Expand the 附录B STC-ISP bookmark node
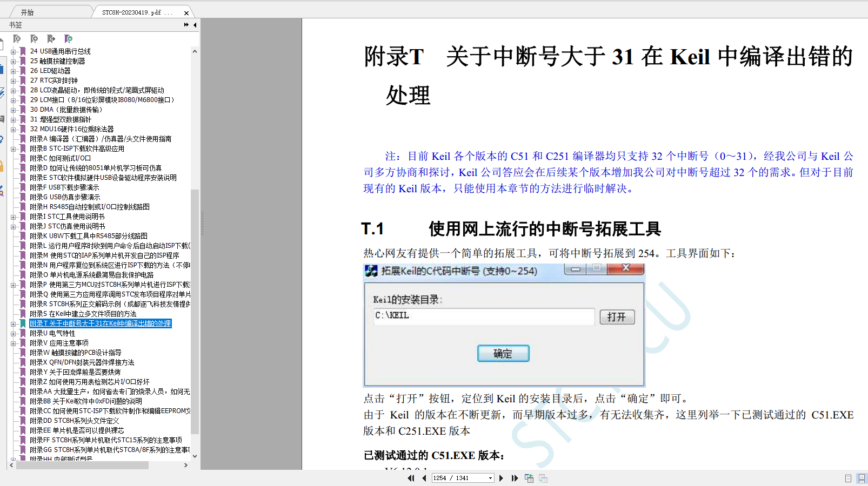This screenshot has width=868, height=486. [13, 149]
